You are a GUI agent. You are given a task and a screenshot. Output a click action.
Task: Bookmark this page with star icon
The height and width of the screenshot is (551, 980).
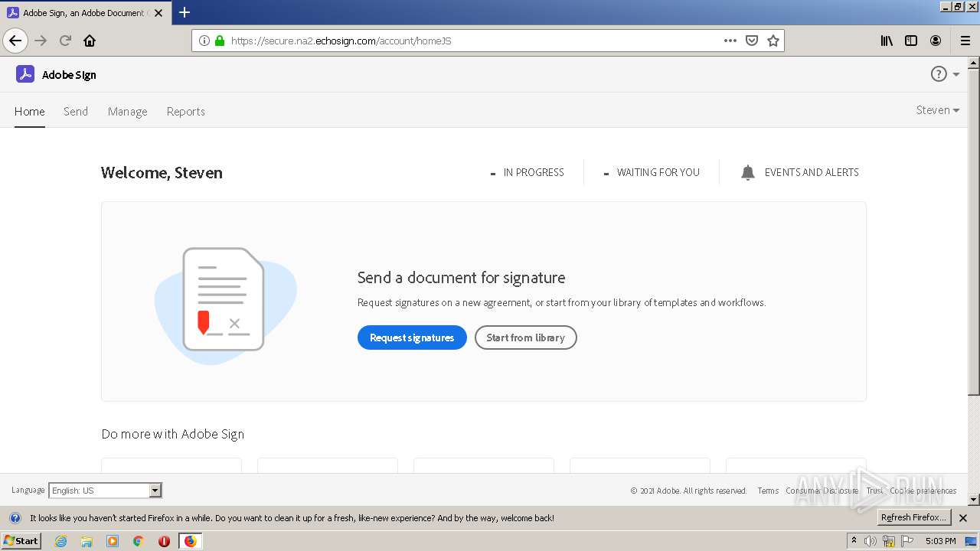tap(773, 41)
